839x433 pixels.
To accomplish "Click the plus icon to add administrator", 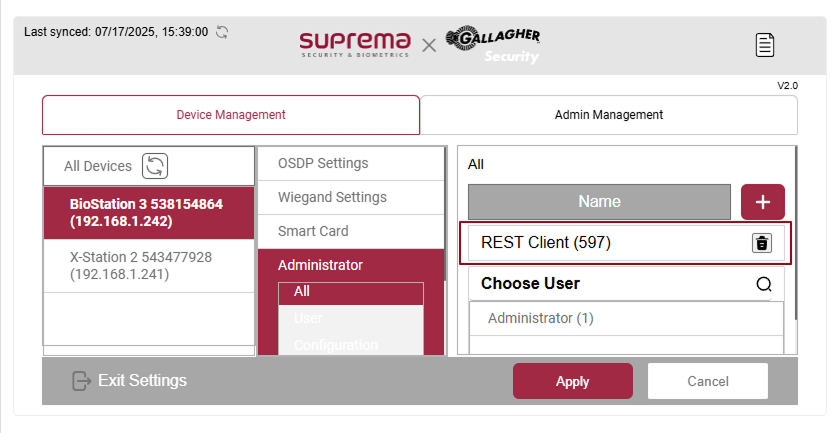I will tap(762, 202).
